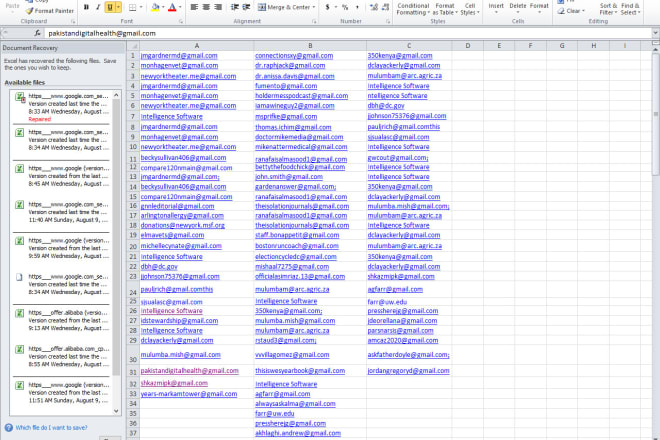Increase indent in Alignment group
The width and height of the screenshot is (660, 440).
[246, 7]
